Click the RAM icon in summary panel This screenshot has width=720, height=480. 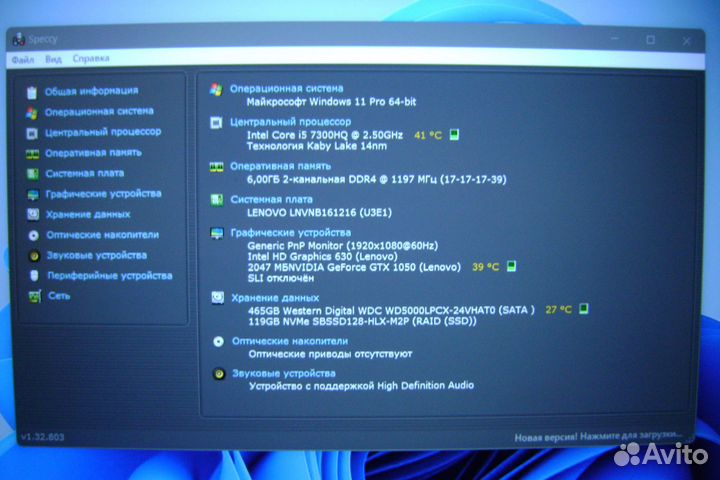pyautogui.click(x=216, y=167)
